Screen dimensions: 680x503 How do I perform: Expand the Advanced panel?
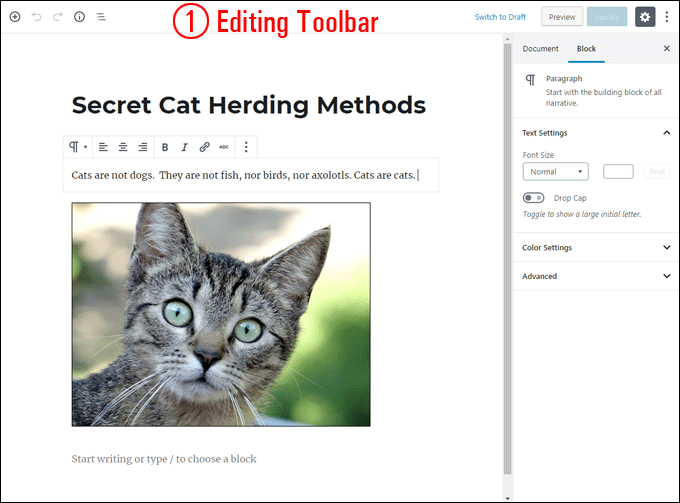coord(596,276)
